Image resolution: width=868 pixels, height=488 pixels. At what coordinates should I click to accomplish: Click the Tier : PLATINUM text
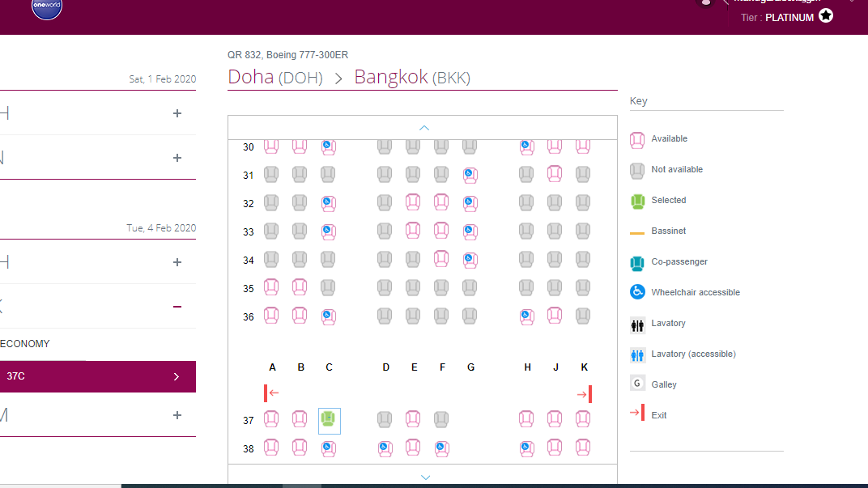777,18
